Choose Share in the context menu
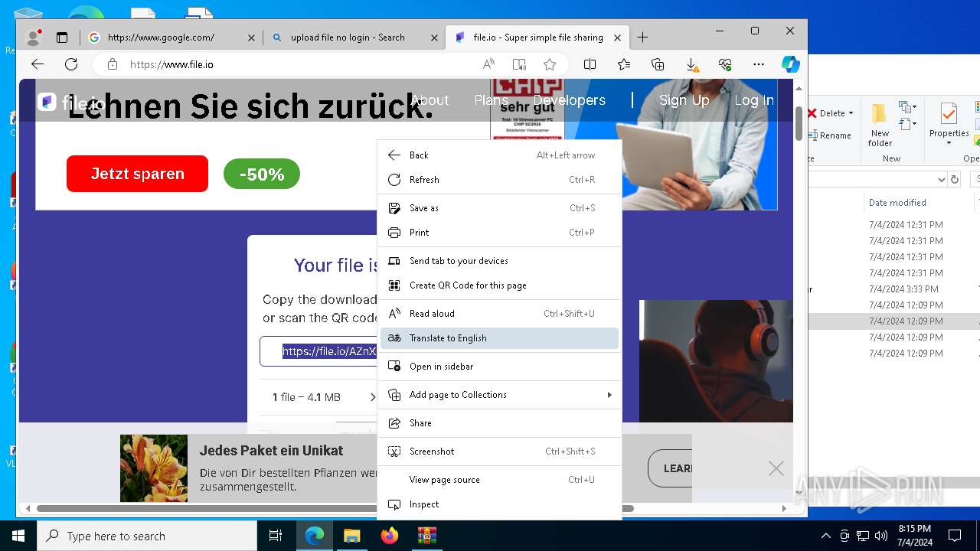Screen dimensions: 980x551 (x=499, y=423)
